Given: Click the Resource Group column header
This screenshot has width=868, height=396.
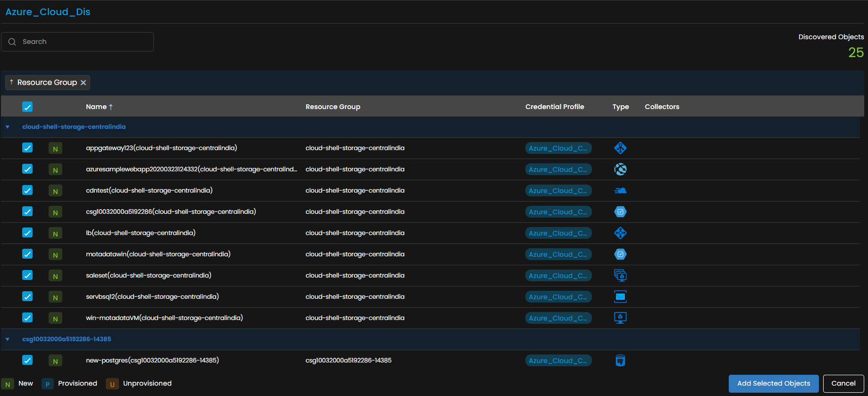Looking at the screenshot, I should tap(333, 107).
